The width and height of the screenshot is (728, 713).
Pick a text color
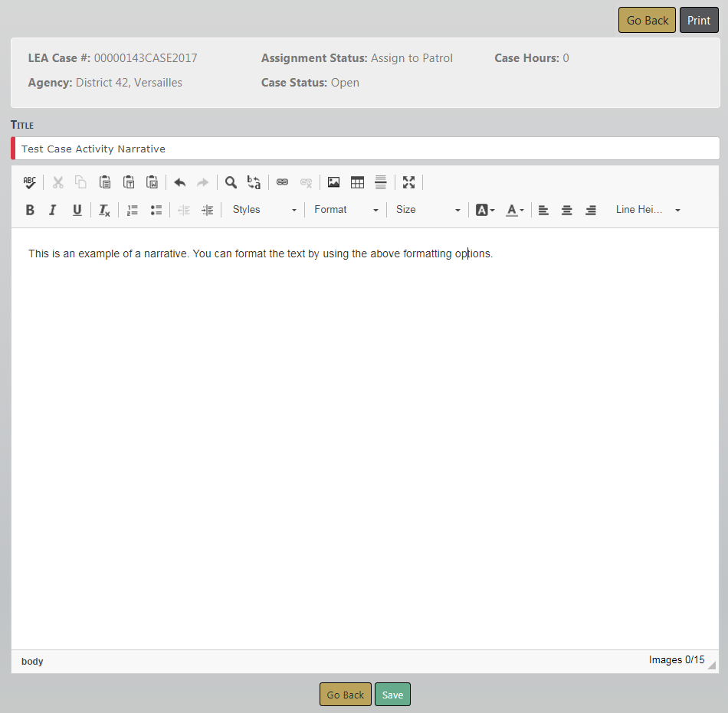[514, 210]
